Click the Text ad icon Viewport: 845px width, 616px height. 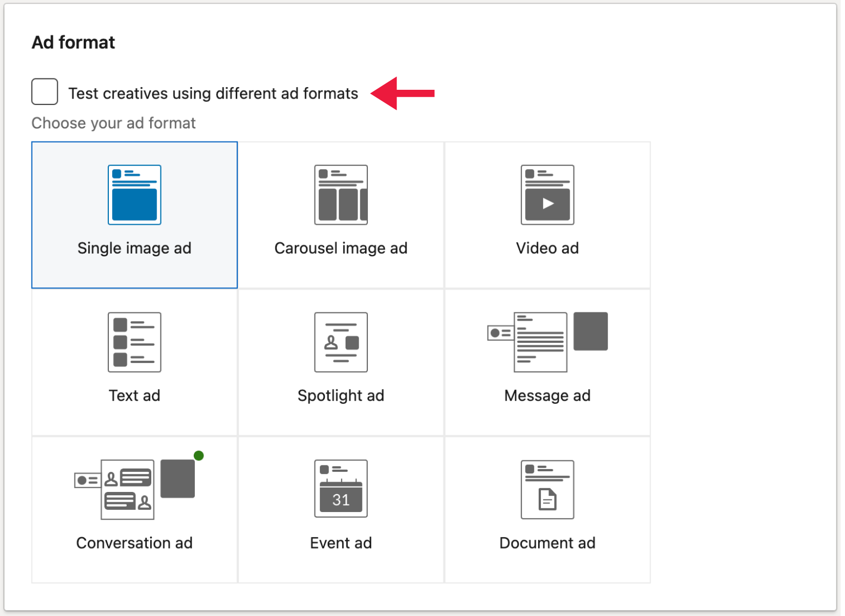tap(134, 342)
